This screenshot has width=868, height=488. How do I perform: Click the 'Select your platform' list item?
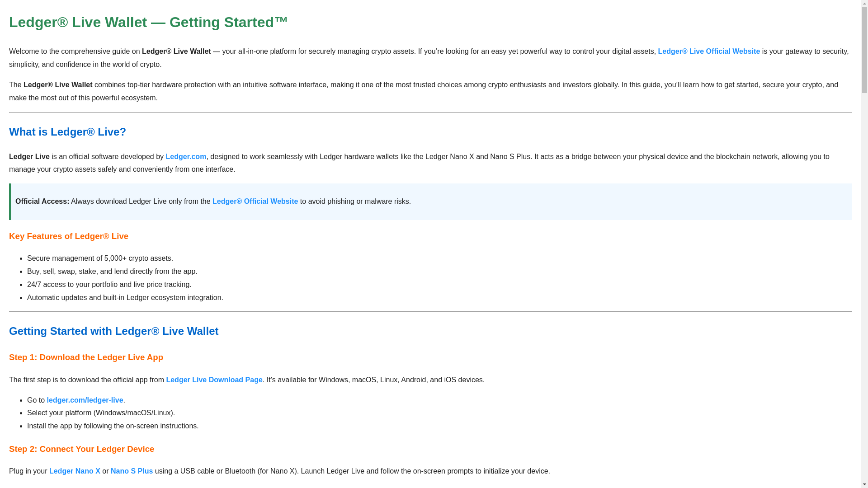(x=101, y=413)
